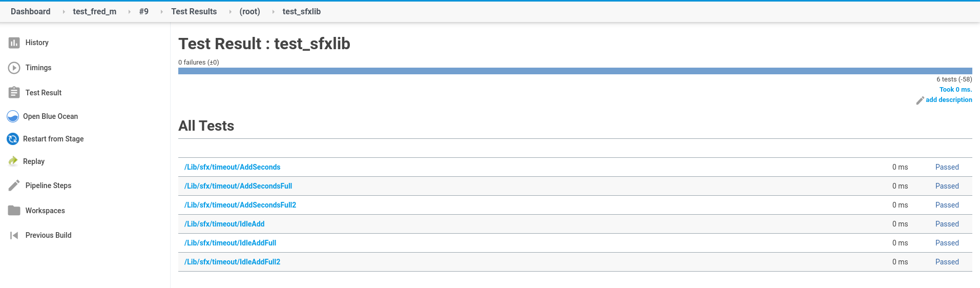Click the History bar chart icon

tap(14, 43)
